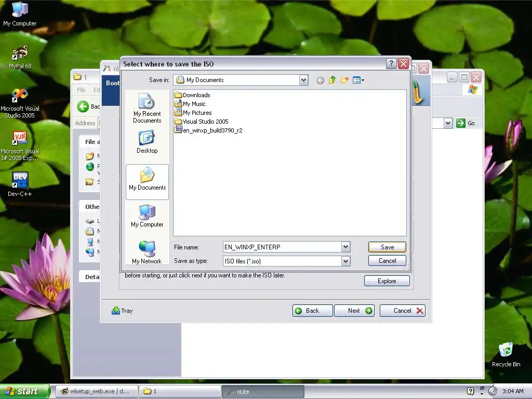Image resolution: width=532 pixels, height=399 pixels.
Task: Open My Computer desktop icon
Action: click(20, 14)
